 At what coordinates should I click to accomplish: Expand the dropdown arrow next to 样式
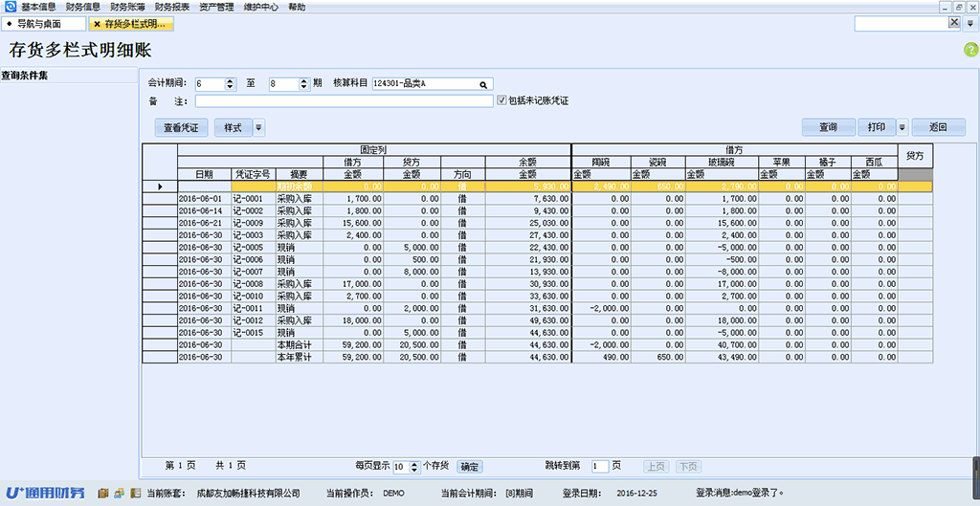258,127
